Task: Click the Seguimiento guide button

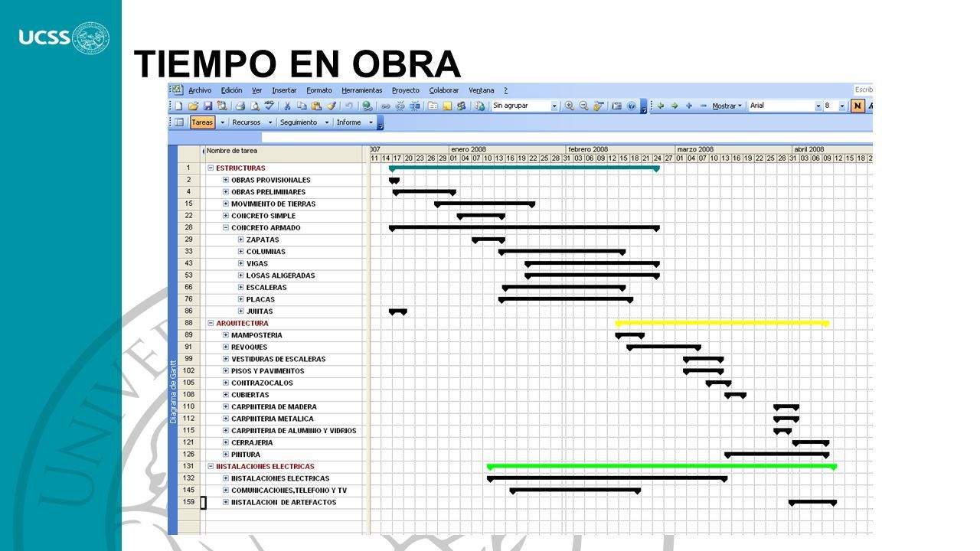Action: pyautogui.click(x=298, y=122)
